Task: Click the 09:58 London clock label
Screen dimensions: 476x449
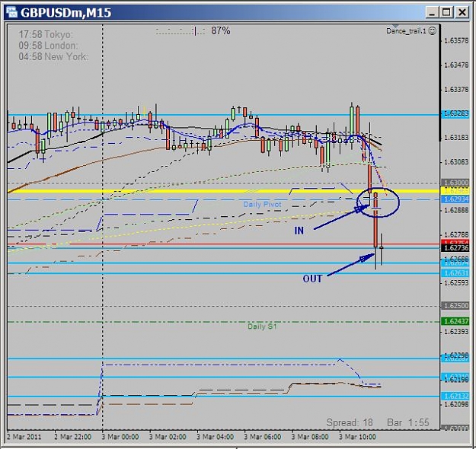Action: pyautogui.click(x=48, y=46)
